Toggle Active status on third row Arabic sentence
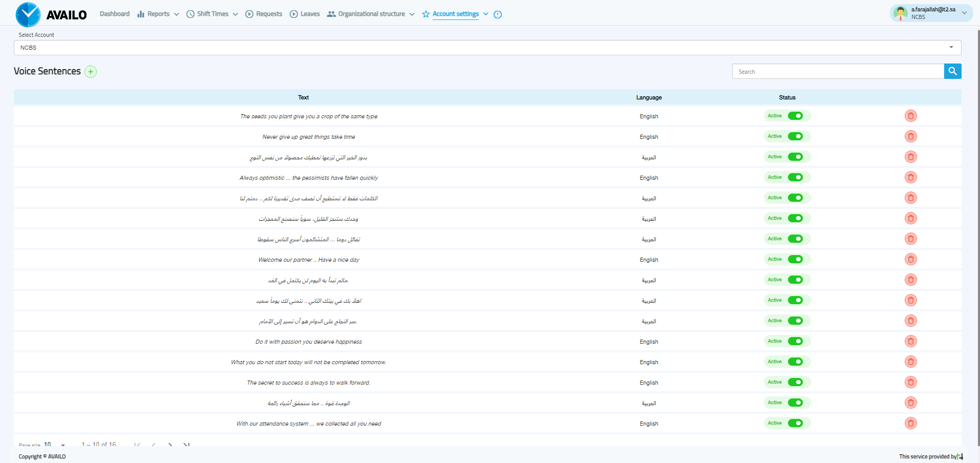Viewport: 980px width, 463px height. pos(795,157)
